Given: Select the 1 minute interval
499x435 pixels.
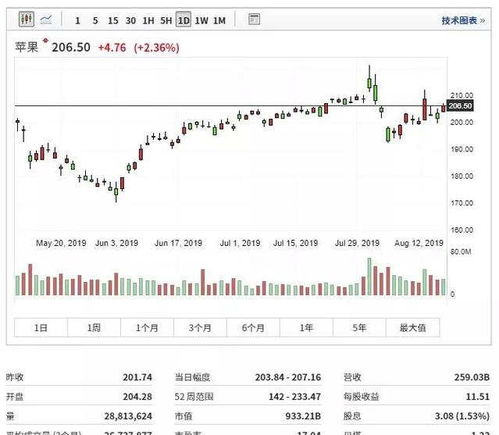Looking at the screenshot, I should point(77,21).
